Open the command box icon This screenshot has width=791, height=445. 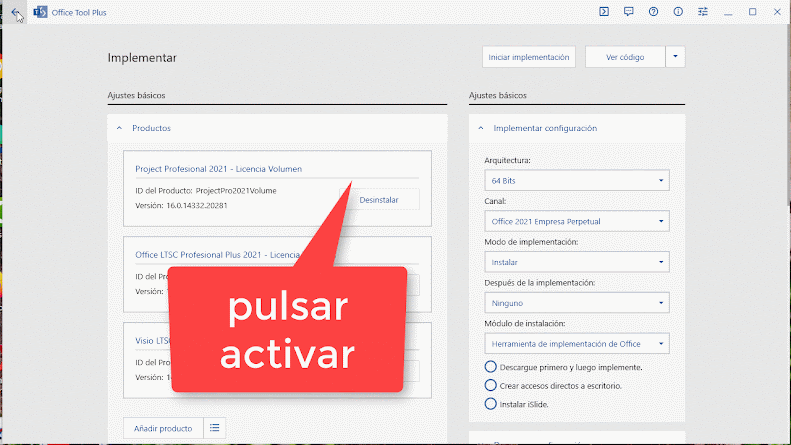pyautogui.click(x=604, y=12)
